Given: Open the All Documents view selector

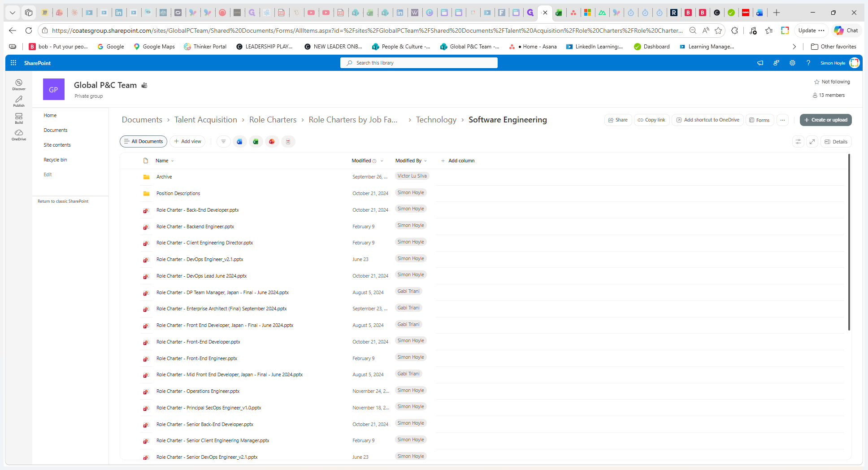Looking at the screenshot, I should coord(143,141).
